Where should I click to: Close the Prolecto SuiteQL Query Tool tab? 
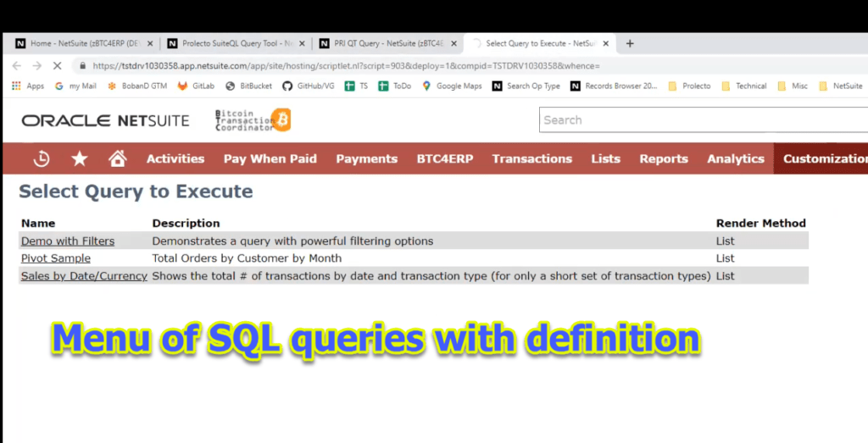coord(303,43)
